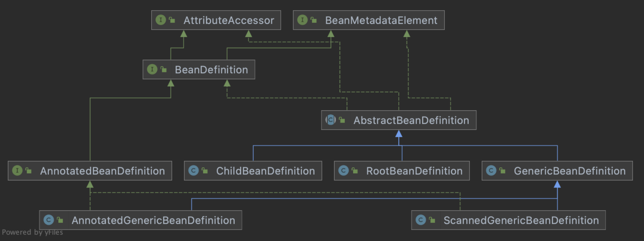Click the Powered by yFiles watermark
Screen dimensions: 644x241
pyautogui.click(x=32, y=232)
